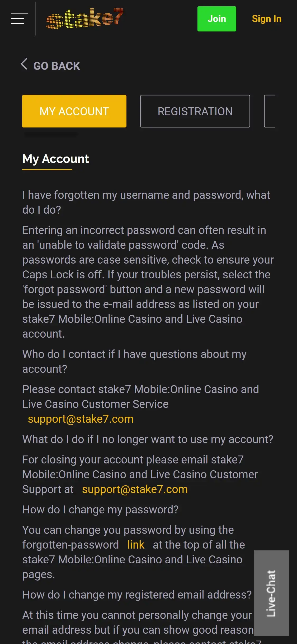Select the partially visible tab after REGISTRATION

(x=270, y=111)
